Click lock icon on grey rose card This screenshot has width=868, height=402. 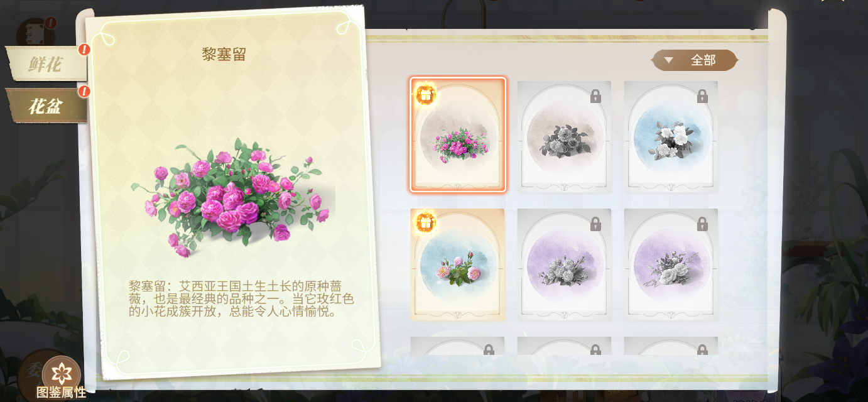(595, 96)
